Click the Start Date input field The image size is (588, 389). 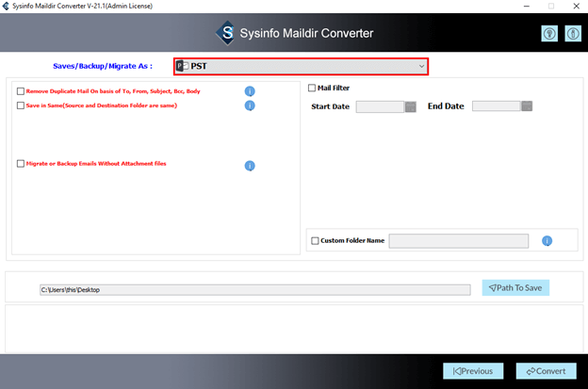[x=381, y=106]
